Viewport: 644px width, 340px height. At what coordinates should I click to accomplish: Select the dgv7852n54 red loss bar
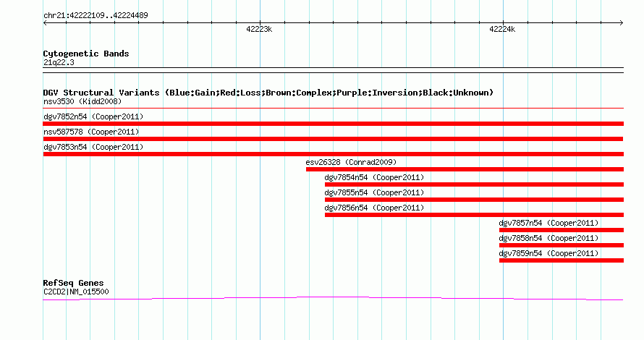click(334, 124)
